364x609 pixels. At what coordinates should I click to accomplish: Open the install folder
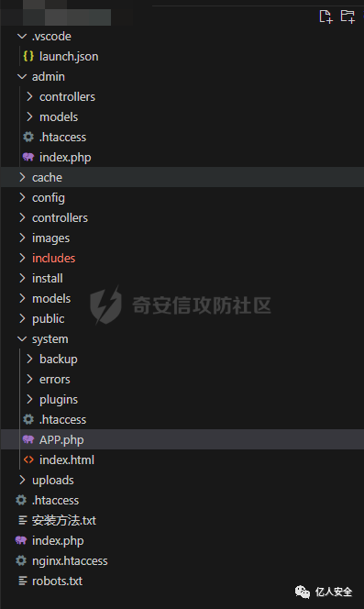[x=48, y=278]
